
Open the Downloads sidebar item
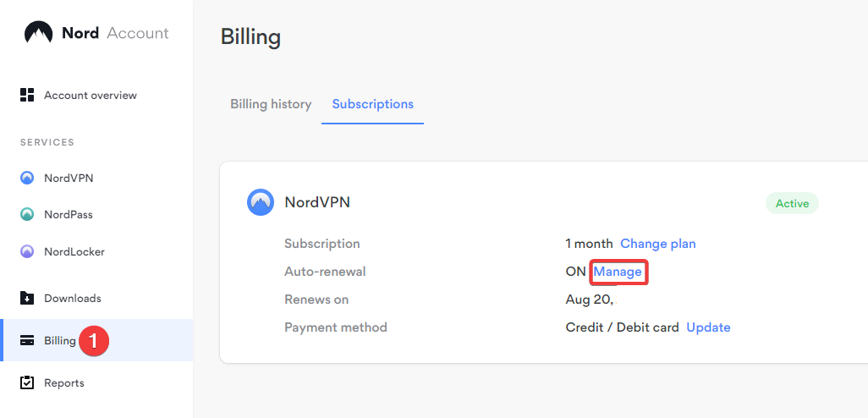[73, 299]
